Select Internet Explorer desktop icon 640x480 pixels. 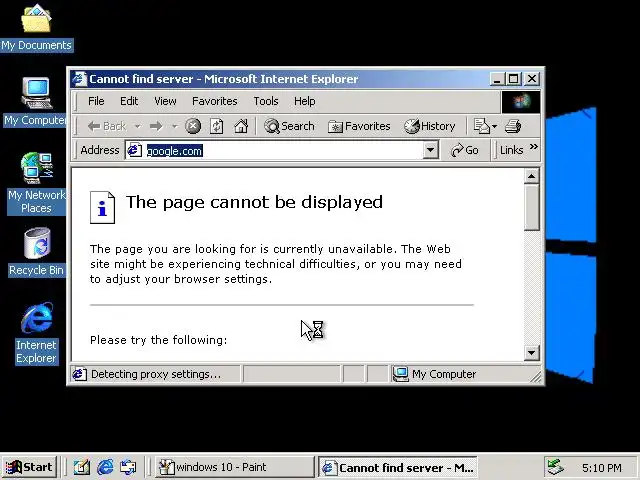pyautogui.click(x=36, y=333)
